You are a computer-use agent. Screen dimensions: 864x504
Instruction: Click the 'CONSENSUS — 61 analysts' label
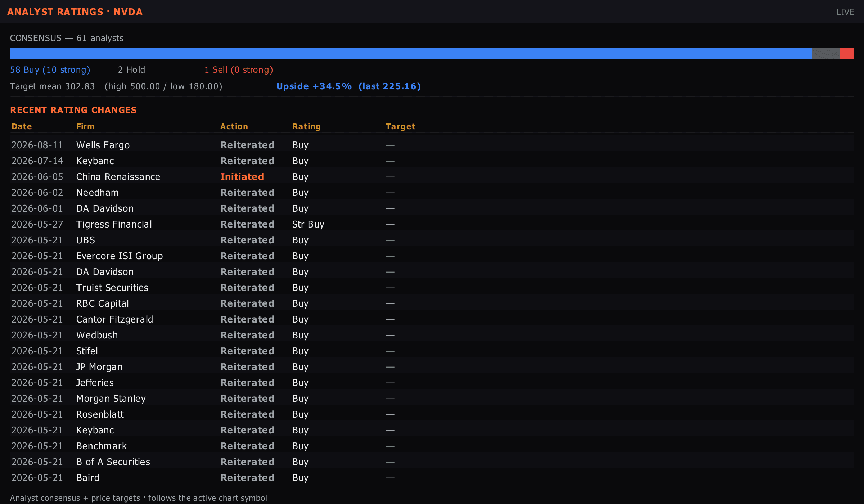(x=67, y=38)
